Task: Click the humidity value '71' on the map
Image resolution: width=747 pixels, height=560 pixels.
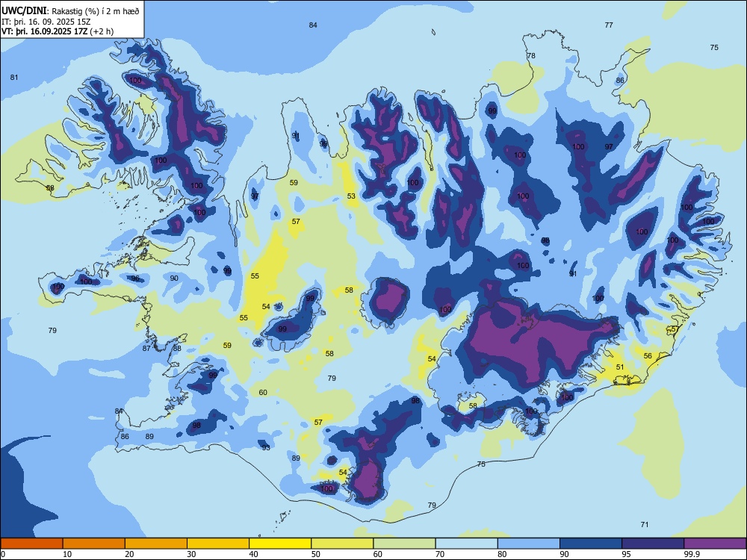Action: tap(645, 525)
